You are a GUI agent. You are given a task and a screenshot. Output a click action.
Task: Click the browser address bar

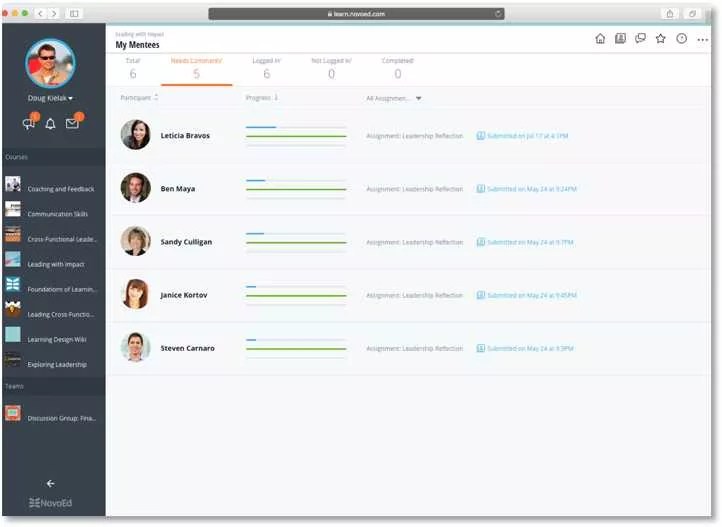(356, 14)
